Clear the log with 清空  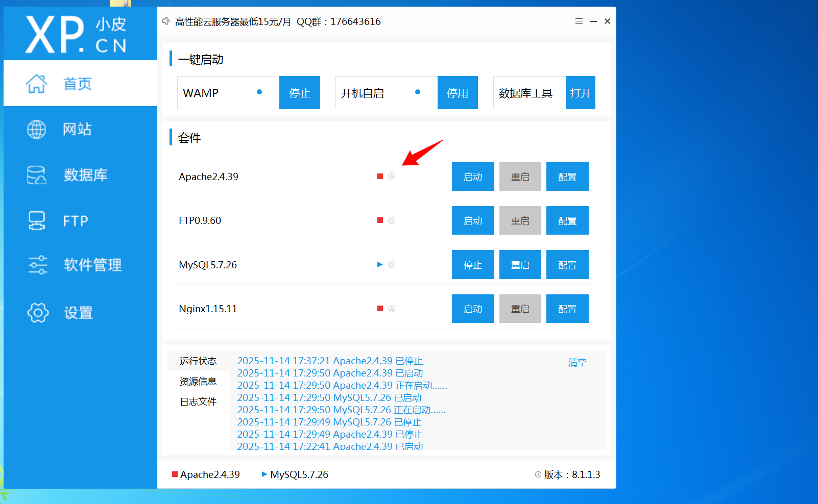(578, 362)
